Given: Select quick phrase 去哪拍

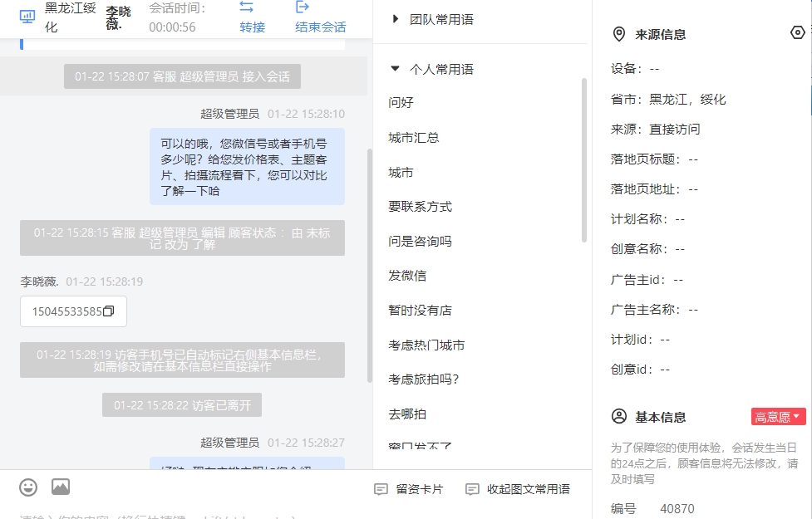Looking at the screenshot, I should click(407, 414).
